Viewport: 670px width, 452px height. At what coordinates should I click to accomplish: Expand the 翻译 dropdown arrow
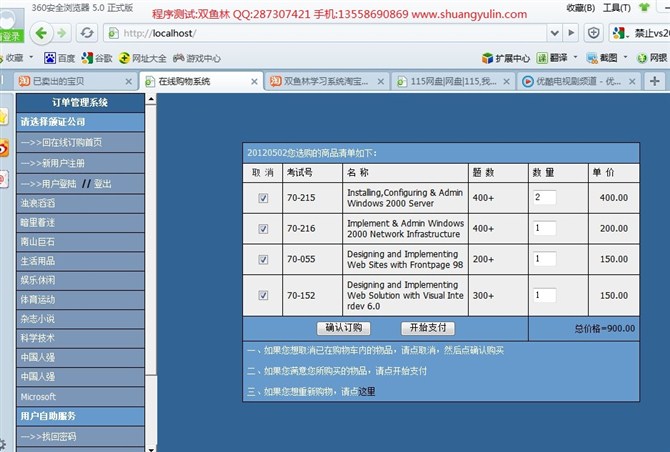coord(575,57)
